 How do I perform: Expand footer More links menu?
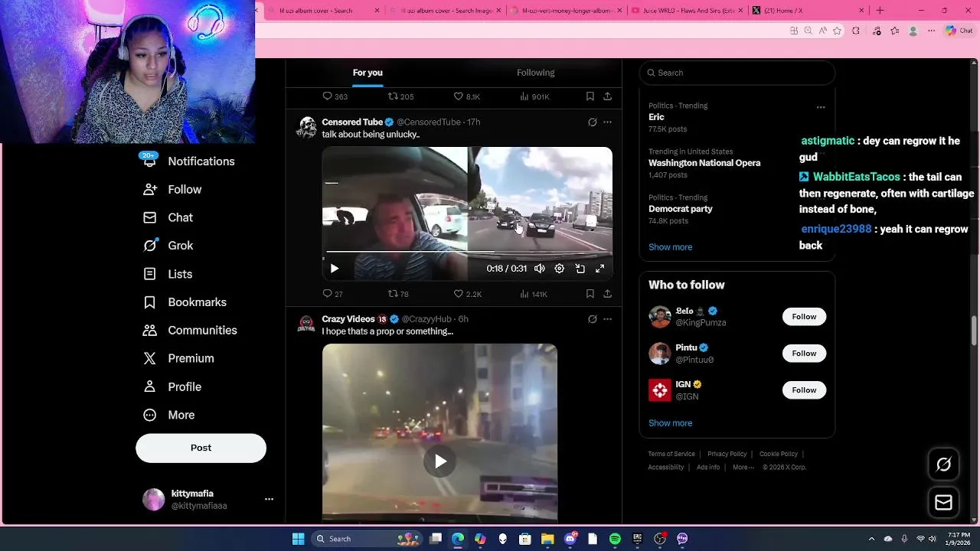[743, 467]
